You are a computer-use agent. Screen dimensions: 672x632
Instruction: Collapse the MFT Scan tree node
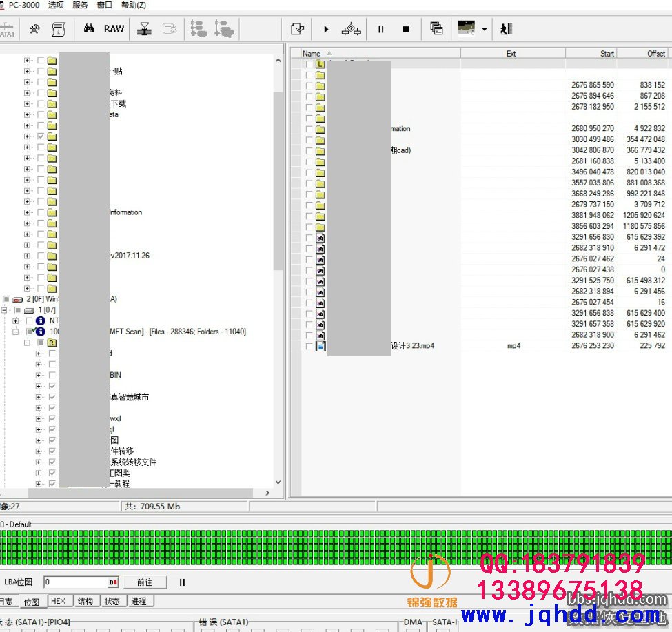pyautogui.click(x=15, y=332)
